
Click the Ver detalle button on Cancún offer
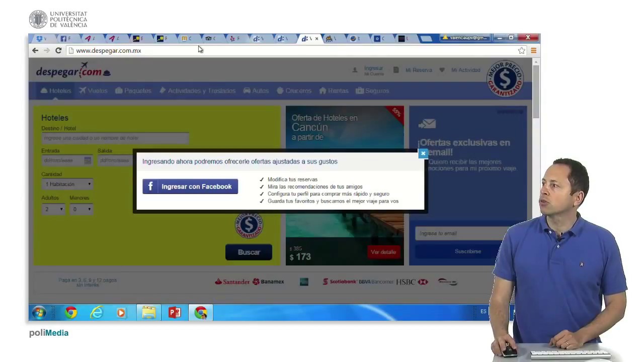(383, 252)
